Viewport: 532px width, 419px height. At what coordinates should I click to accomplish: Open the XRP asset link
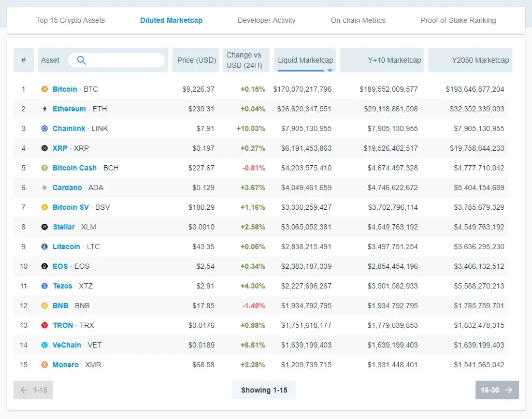tap(60, 148)
